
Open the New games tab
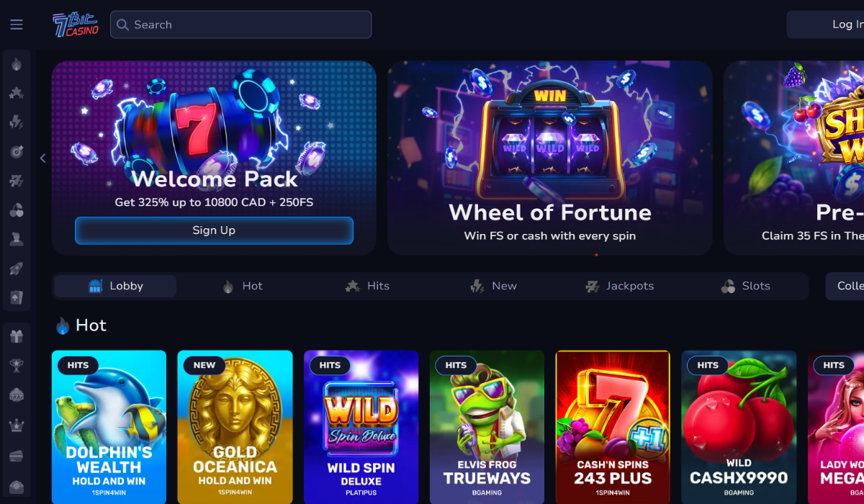click(x=494, y=286)
